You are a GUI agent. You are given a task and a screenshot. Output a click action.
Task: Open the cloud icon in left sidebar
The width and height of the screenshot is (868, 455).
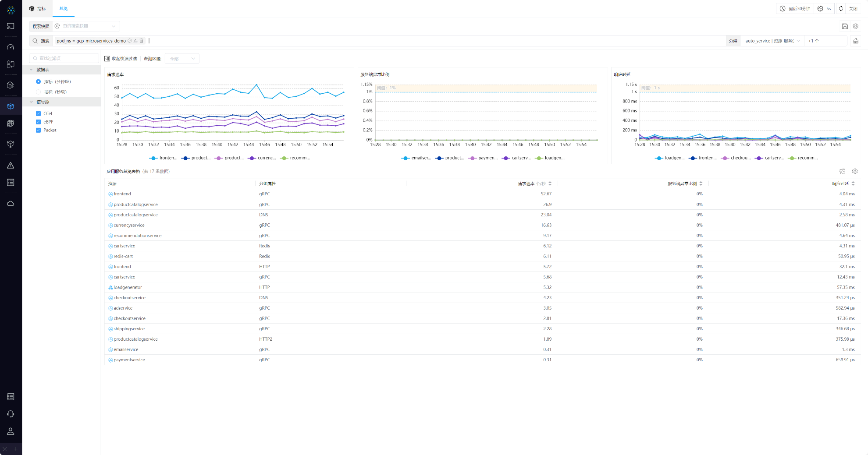(11, 204)
